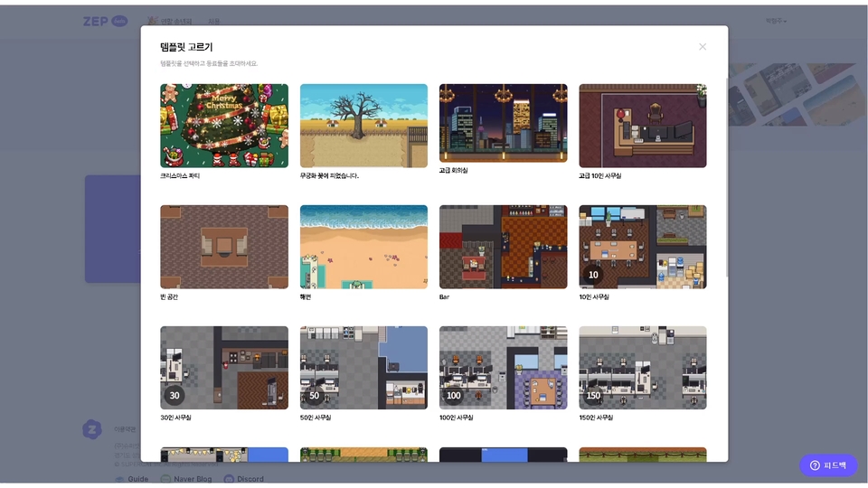
Task: Select the 30인 사무실 template image
Action: [x=224, y=368]
